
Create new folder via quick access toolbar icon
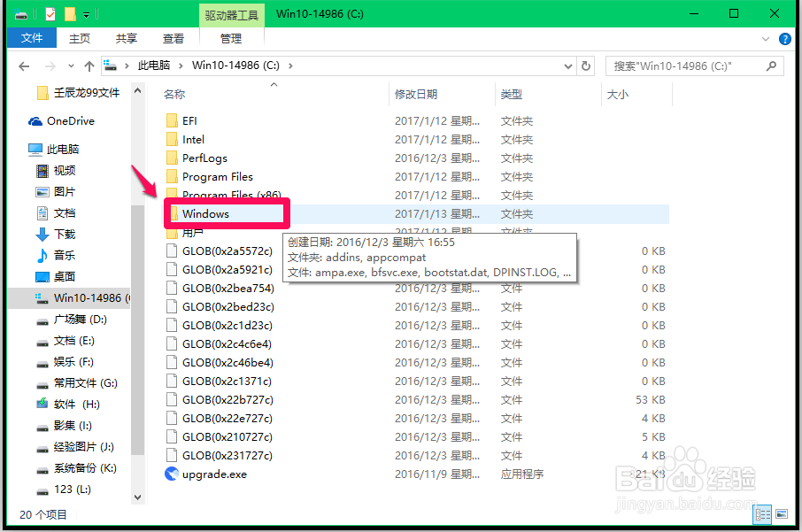70,13
